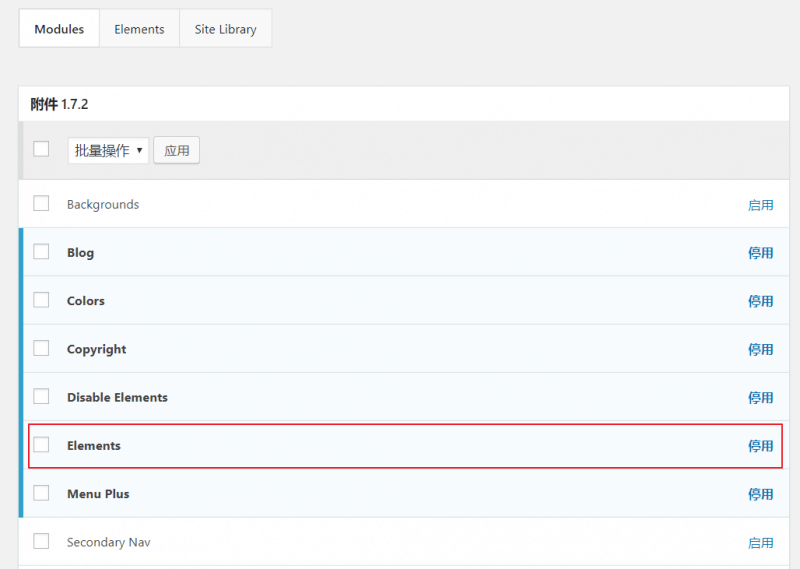The height and width of the screenshot is (569, 800).
Task: Activate Secondary Nav module via 启用
Action: [760, 542]
